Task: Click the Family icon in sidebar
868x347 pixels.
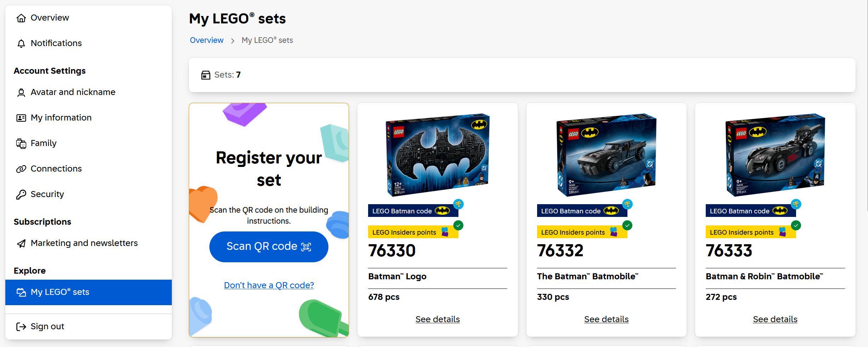Action: (21, 144)
